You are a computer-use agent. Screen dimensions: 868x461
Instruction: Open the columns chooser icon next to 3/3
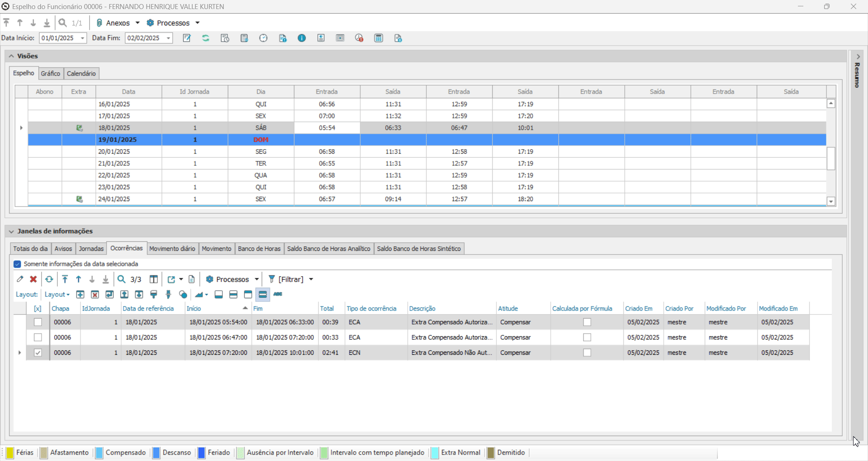point(154,279)
